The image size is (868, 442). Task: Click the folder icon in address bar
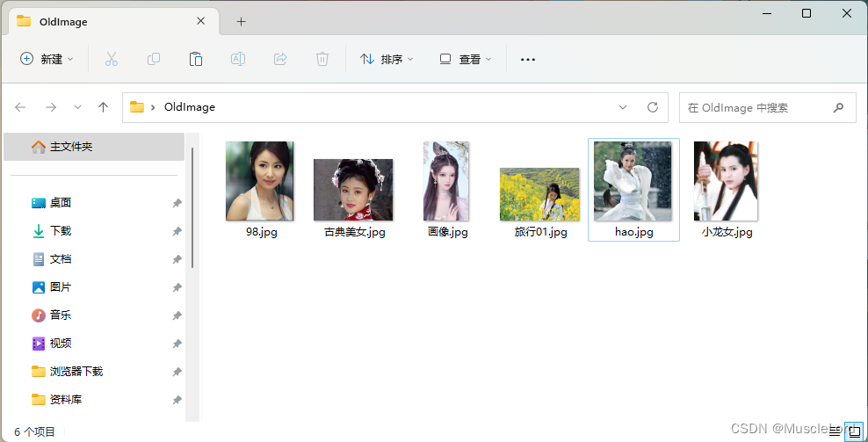click(137, 107)
